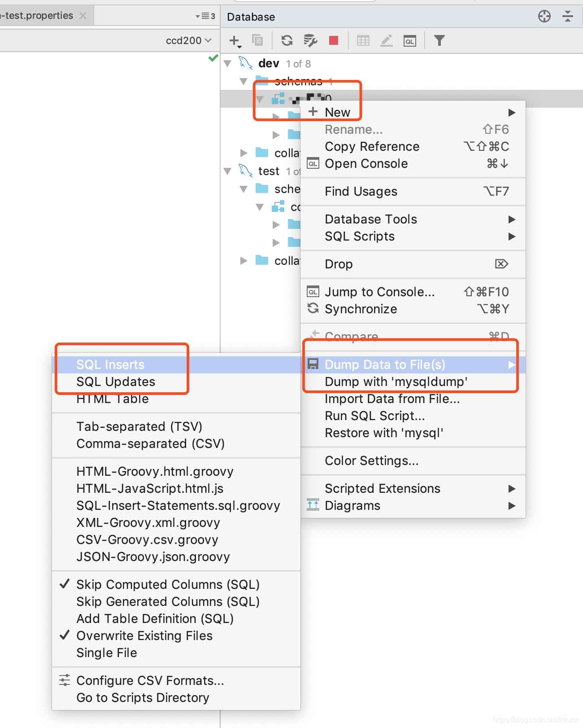Click Find Usages menu item
This screenshot has height=728, width=583.
pos(413,191)
